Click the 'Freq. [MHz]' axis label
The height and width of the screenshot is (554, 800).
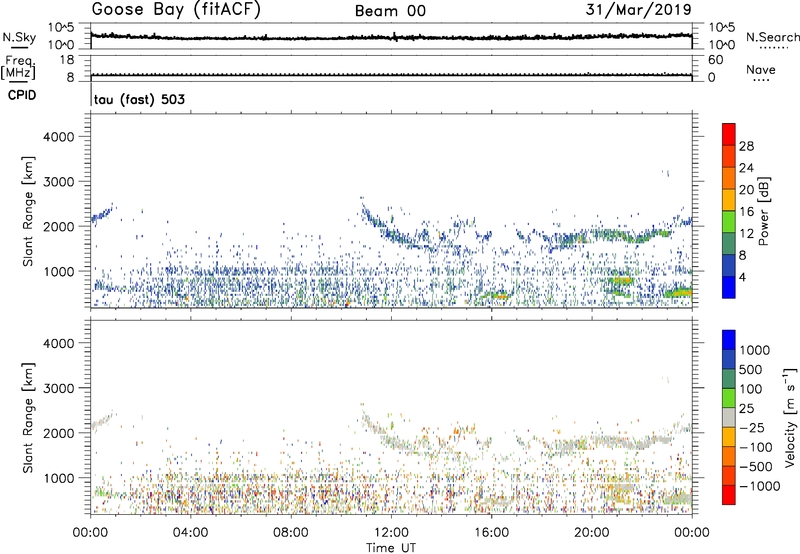pos(18,68)
